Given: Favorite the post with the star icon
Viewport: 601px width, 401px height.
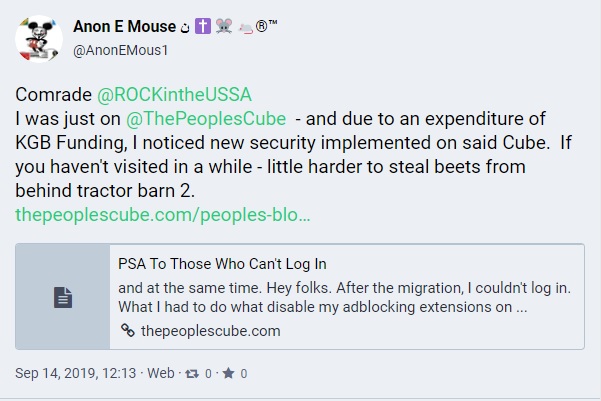Looking at the screenshot, I should coord(227,374).
